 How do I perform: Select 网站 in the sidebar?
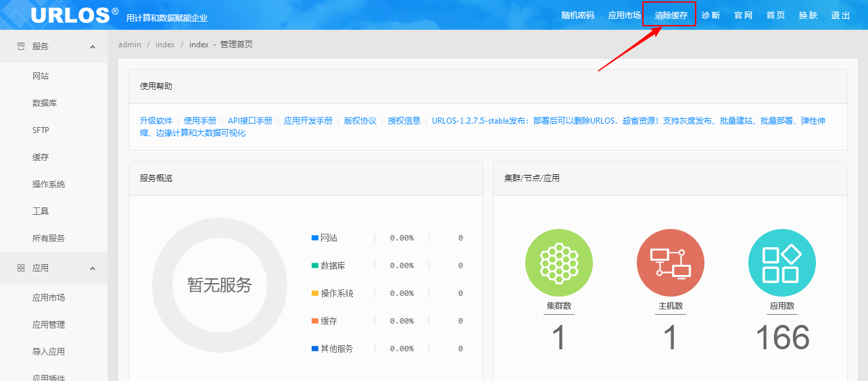(41, 76)
